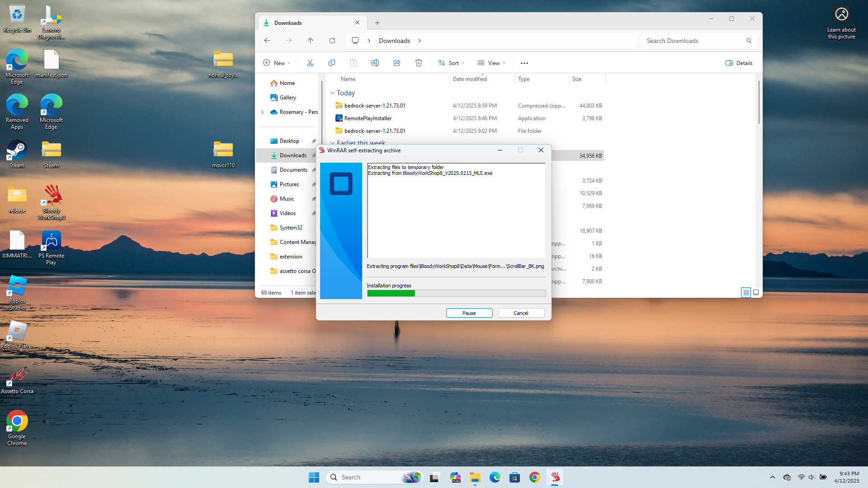This screenshot has height=488, width=868.
Task: Click the Cut icon in Explorer toolbar
Action: click(310, 63)
